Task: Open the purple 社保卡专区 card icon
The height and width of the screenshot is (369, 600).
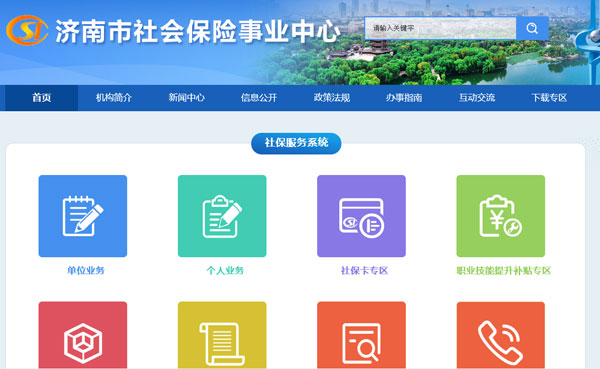Action: [361, 216]
